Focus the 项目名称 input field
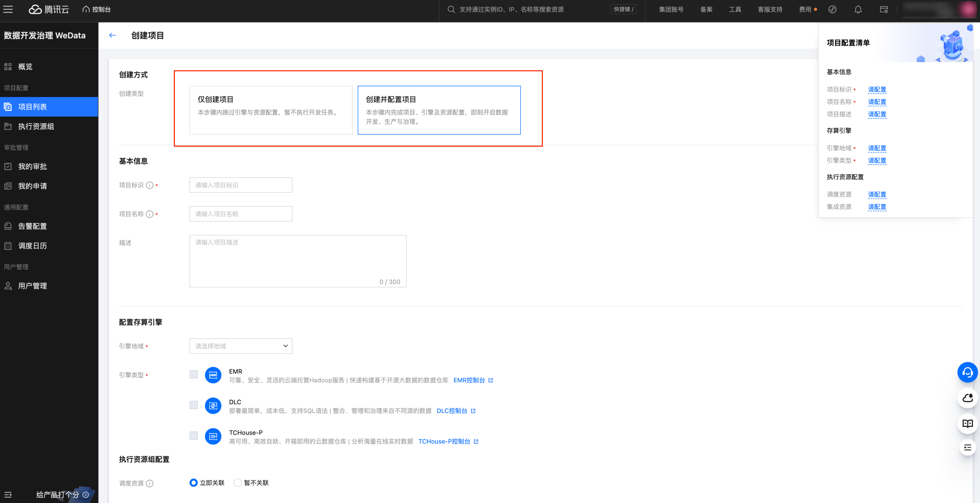This screenshot has width=980, height=503. (x=241, y=214)
